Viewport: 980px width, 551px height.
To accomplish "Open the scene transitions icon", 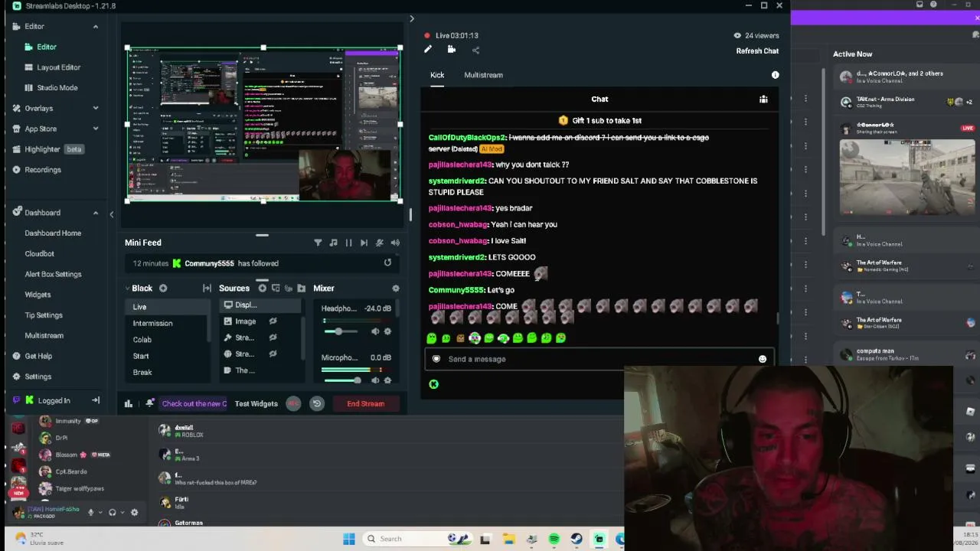I will [207, 289].
